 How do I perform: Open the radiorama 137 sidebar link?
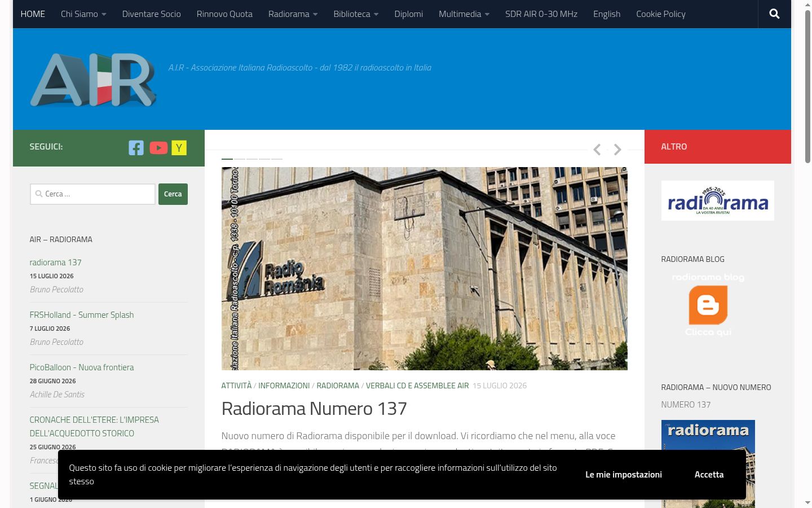(x=56, y=262)
